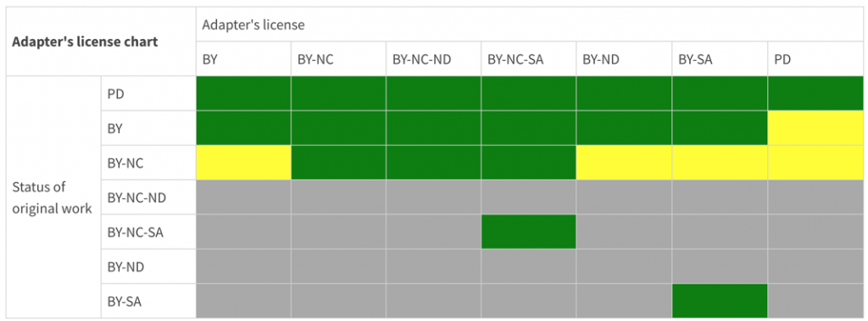This screenshot has width=868, height=321.
Task: Click the gray cell for BY-ND row, PD column
Action: coord(815,266)
